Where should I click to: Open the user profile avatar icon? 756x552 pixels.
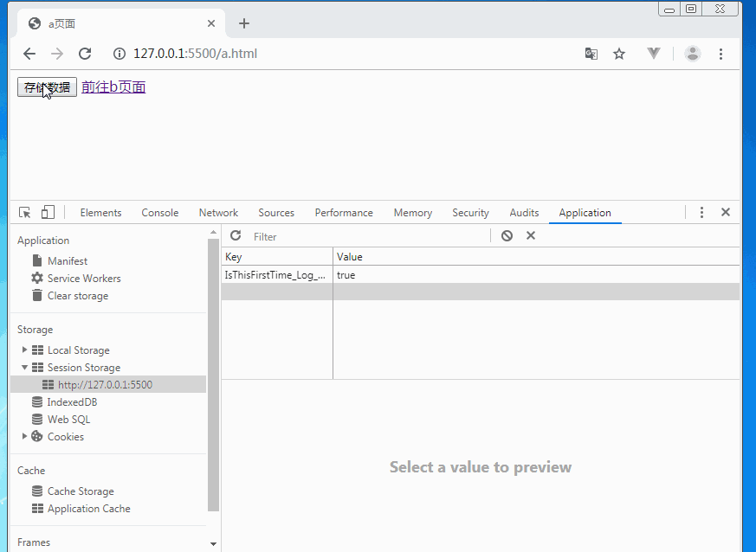pyautogui.click(x=693, y=54)
